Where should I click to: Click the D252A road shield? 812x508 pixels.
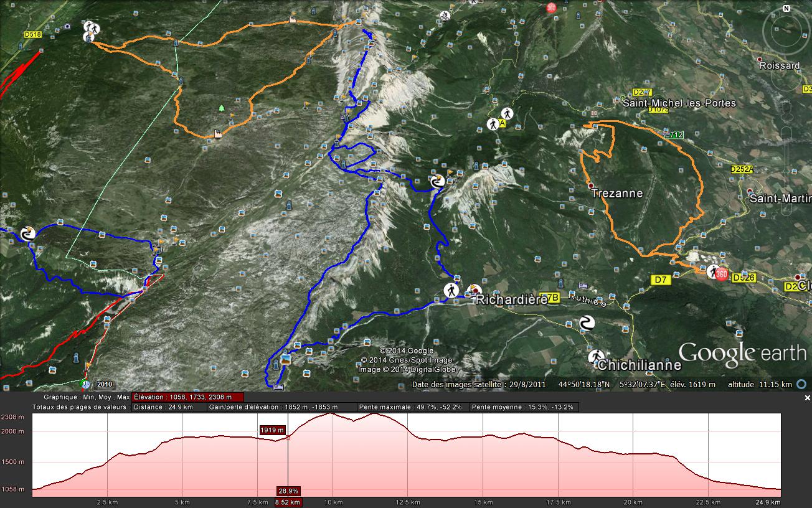click(x=742, y=169)
